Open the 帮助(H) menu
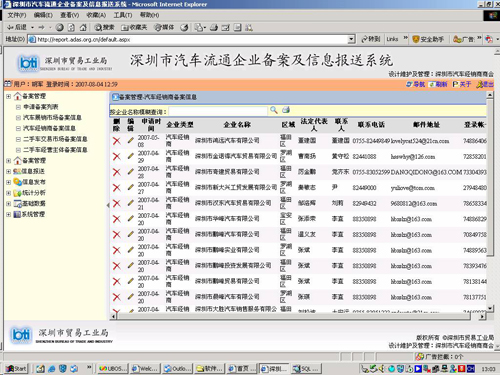 pyautogui.click(x=149, y=15)
